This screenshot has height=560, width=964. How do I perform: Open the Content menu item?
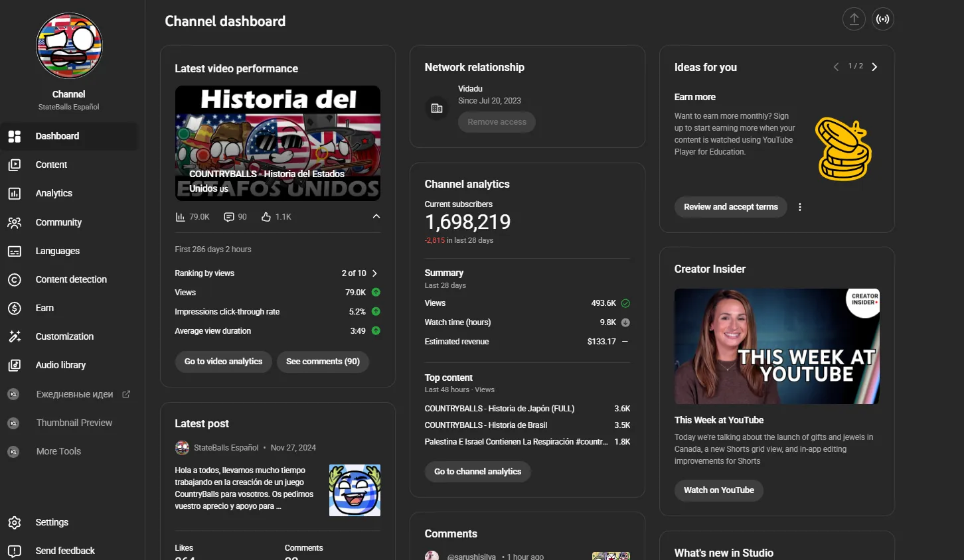tap(70, 165)
